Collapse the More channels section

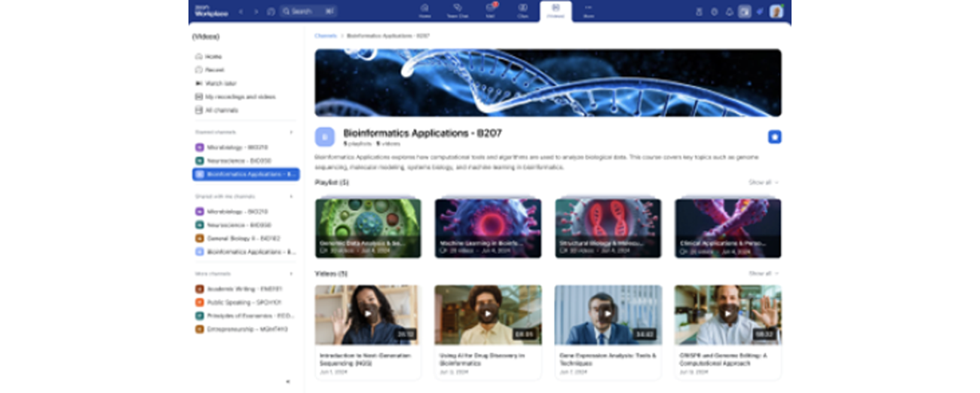292,274
